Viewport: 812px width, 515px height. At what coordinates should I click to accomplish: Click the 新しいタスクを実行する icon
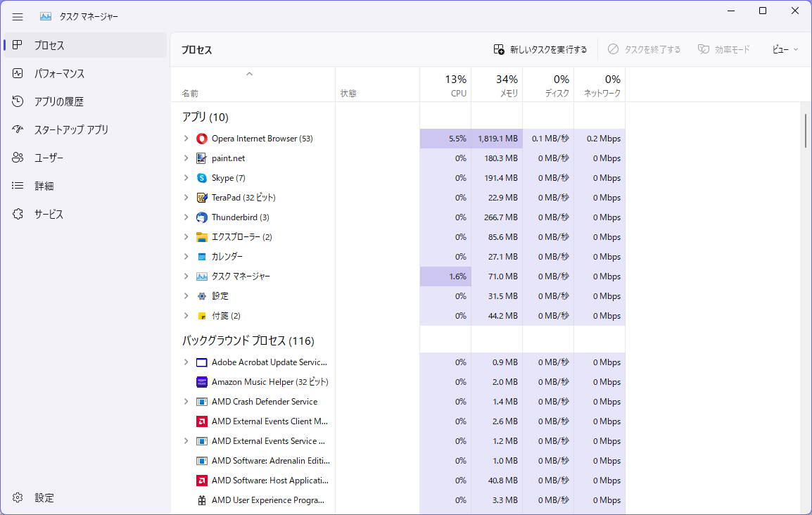499,49
